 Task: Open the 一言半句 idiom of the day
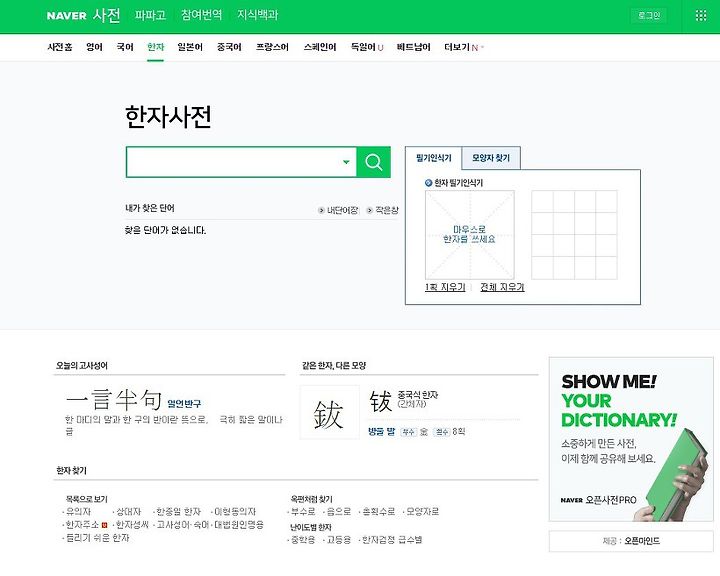113,399
